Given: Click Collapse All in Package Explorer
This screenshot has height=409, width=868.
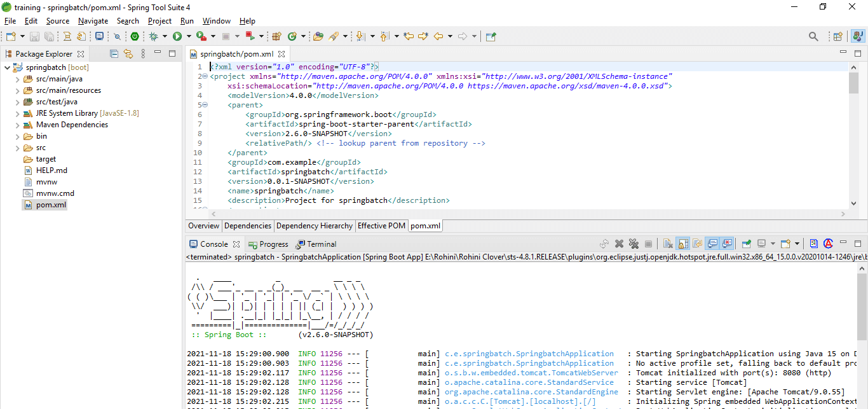Looking at the screenshot, I should [x=114, y=54].
